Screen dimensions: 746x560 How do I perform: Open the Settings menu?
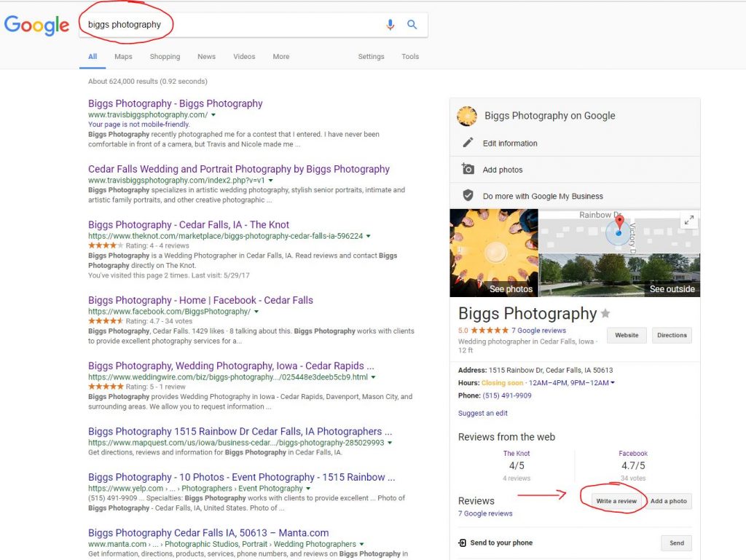click(x=371, y=57)
